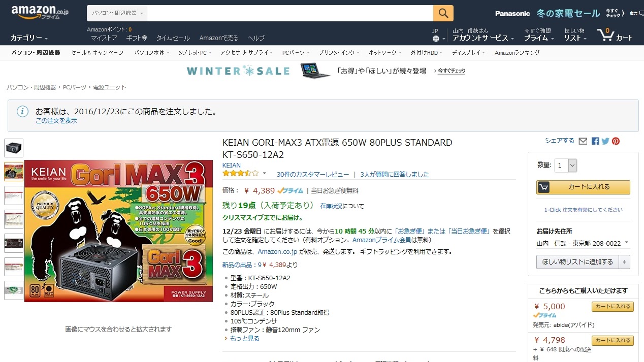
Task: Select the fifth product thumbnail
Action: [x=14, y=243]
